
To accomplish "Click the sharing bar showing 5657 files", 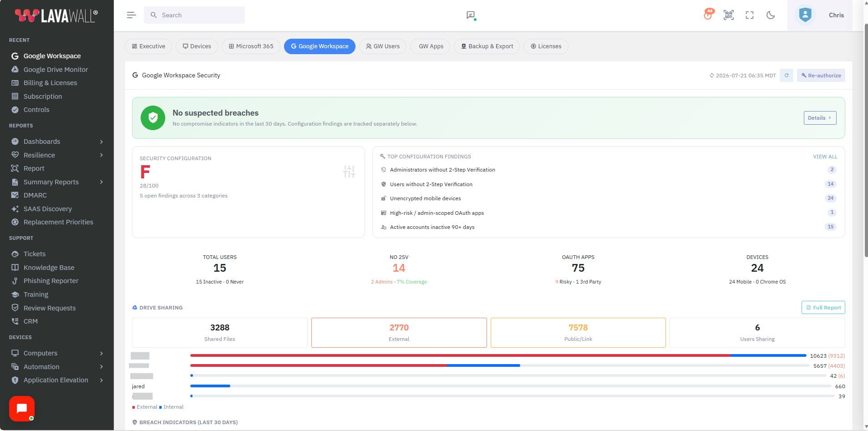I will coord(500,365).
